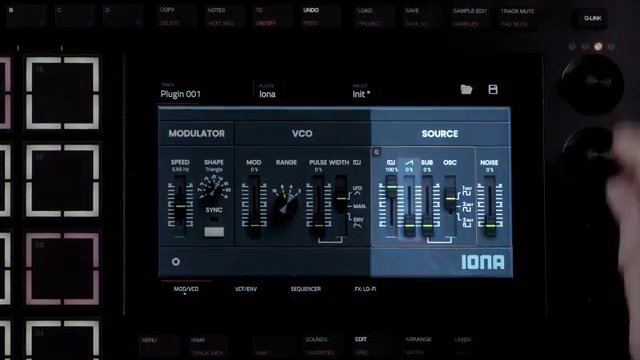Switch to the MOD/VCO tab
Screen dimensions: 640x360
[x=186, y=289]
